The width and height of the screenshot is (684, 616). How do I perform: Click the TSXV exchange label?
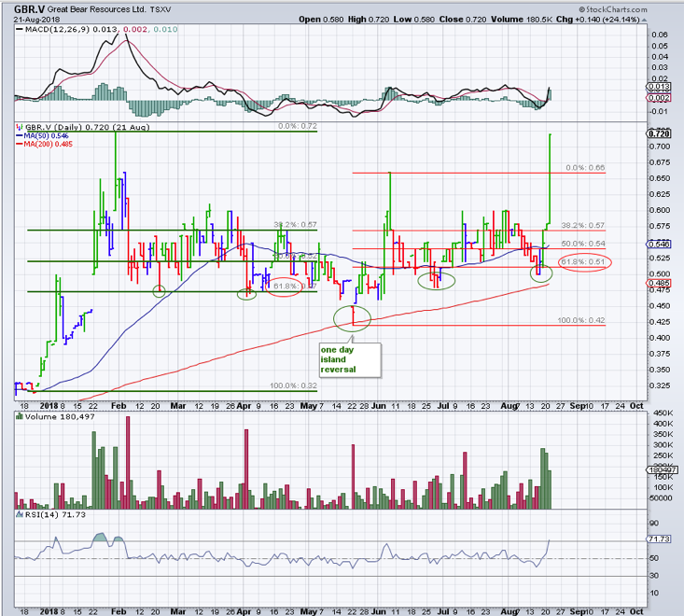[161, 9]
